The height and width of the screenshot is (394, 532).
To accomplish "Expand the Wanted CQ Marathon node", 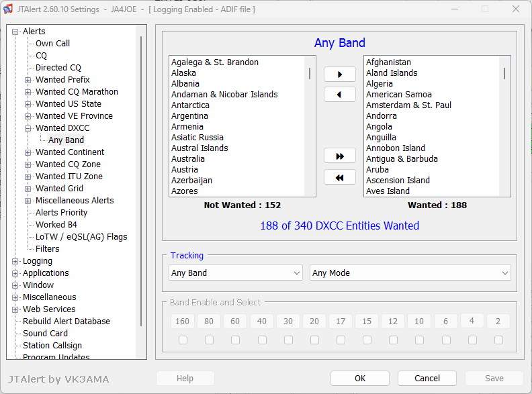I will [x=28, y=92].
